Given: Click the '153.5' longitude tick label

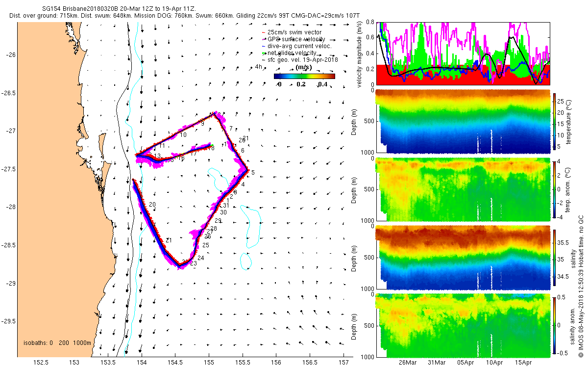Looking at the screenshot, I should (108, 363).
